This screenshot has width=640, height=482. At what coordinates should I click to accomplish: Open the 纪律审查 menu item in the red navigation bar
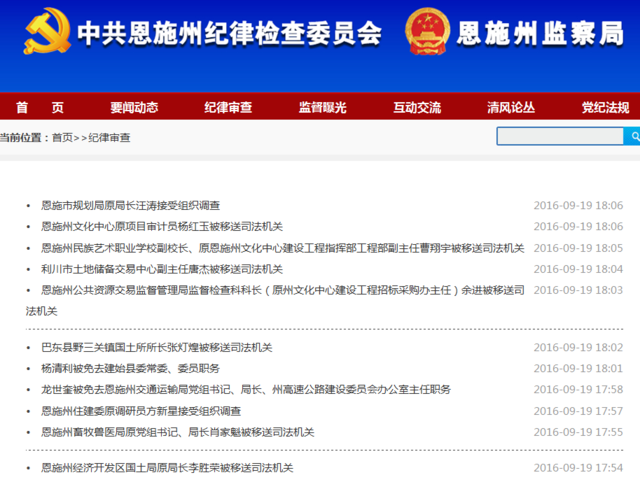point(228,107)
